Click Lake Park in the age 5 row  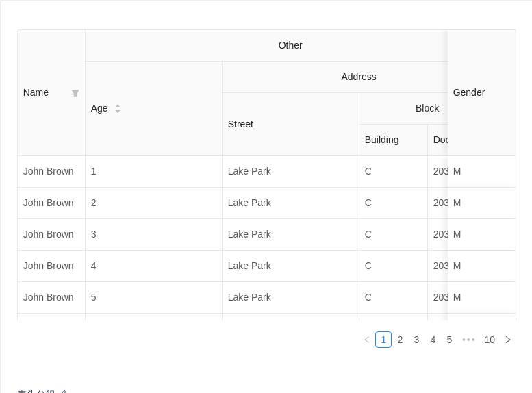pos(249,297)
